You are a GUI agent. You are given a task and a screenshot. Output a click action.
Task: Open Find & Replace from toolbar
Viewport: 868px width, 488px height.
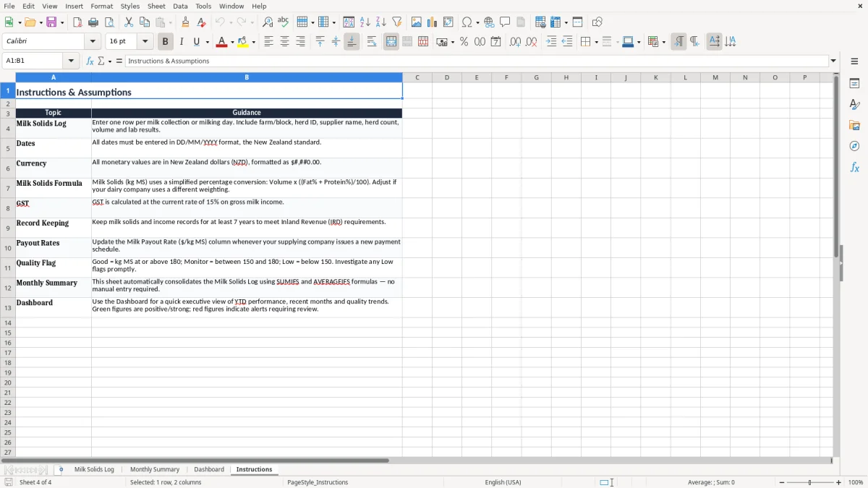point(268,22)
